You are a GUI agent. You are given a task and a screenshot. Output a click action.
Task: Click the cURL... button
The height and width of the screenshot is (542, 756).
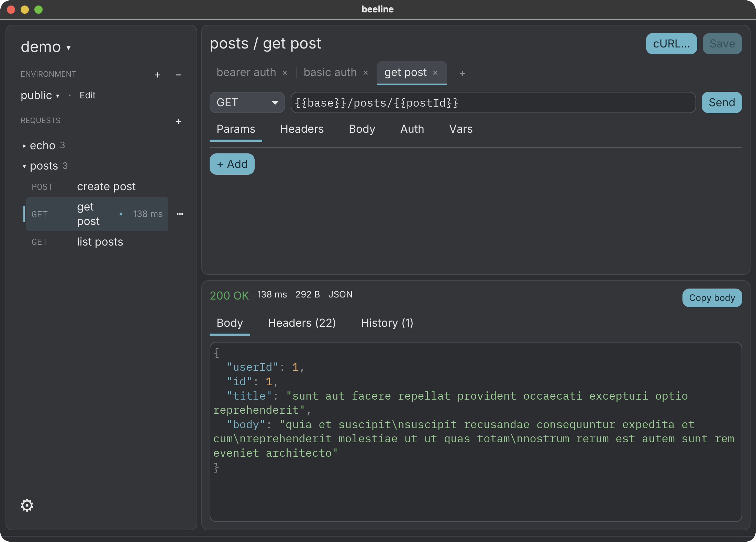671,44
